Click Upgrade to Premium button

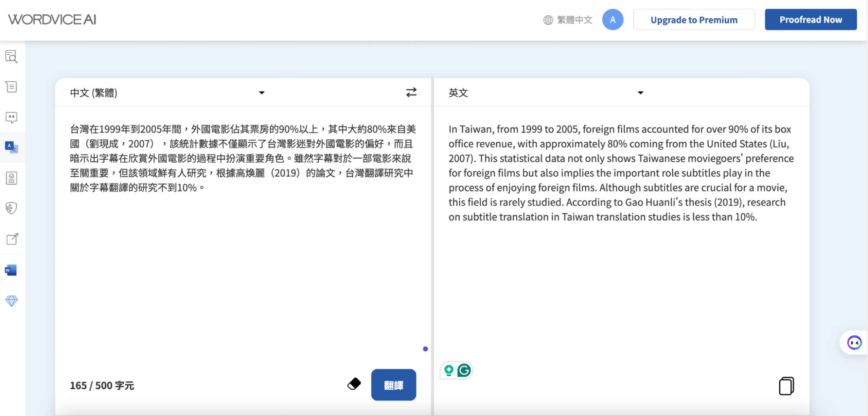click(693, 20)
